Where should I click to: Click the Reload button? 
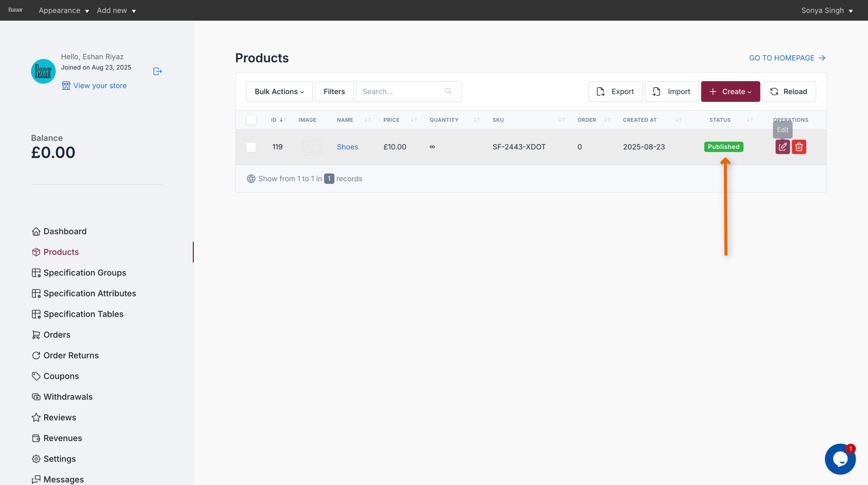click(x=788, y=91)
